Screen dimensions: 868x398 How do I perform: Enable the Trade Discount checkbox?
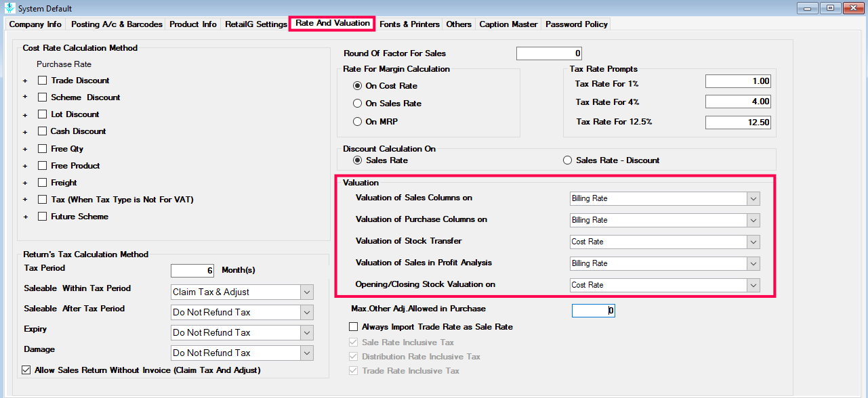[x=43, y=81]
